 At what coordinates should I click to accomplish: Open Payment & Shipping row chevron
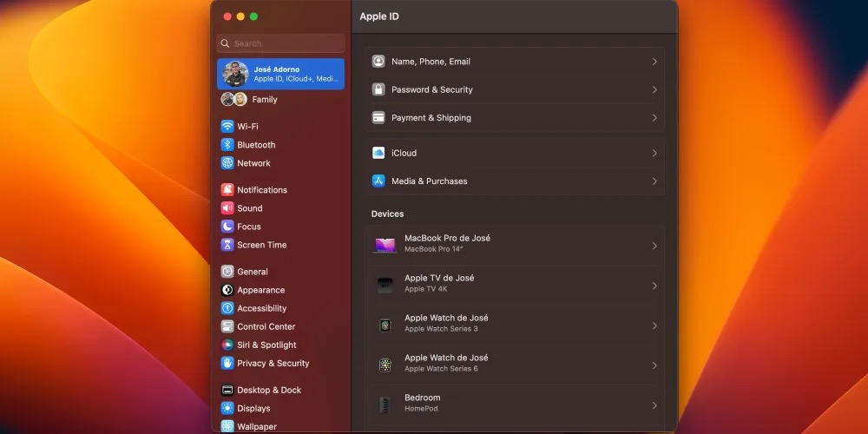[654, 118]
